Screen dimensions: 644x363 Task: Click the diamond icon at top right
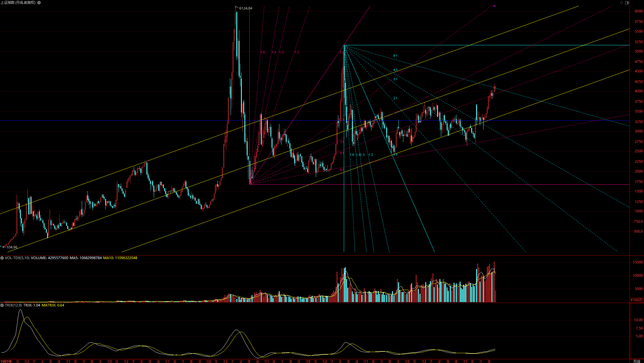[621, 3]
